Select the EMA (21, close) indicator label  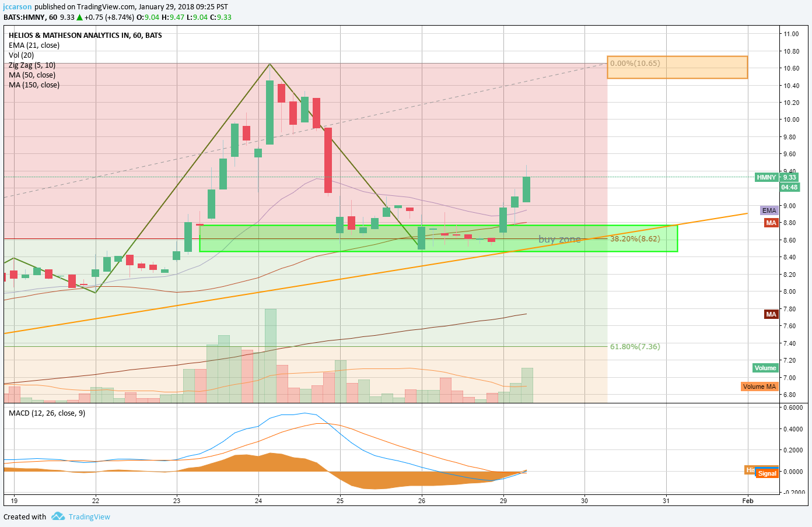click(34, 45)
